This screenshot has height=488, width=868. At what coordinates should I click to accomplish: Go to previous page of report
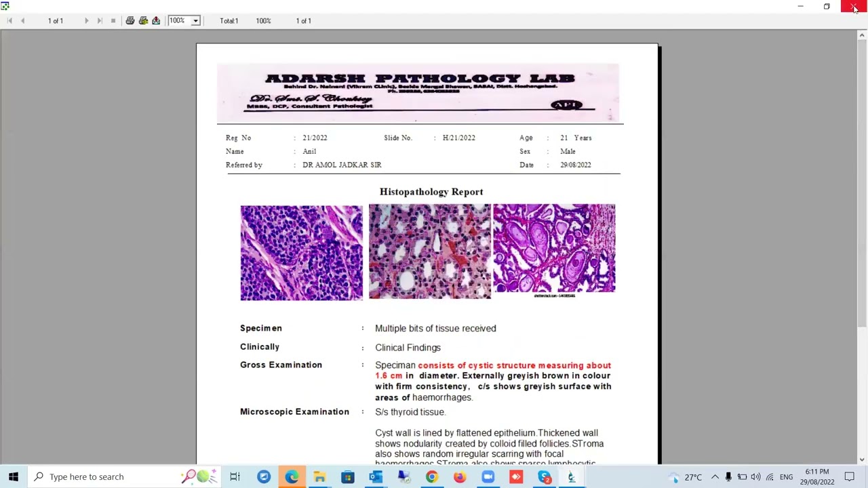pos(22,21)
